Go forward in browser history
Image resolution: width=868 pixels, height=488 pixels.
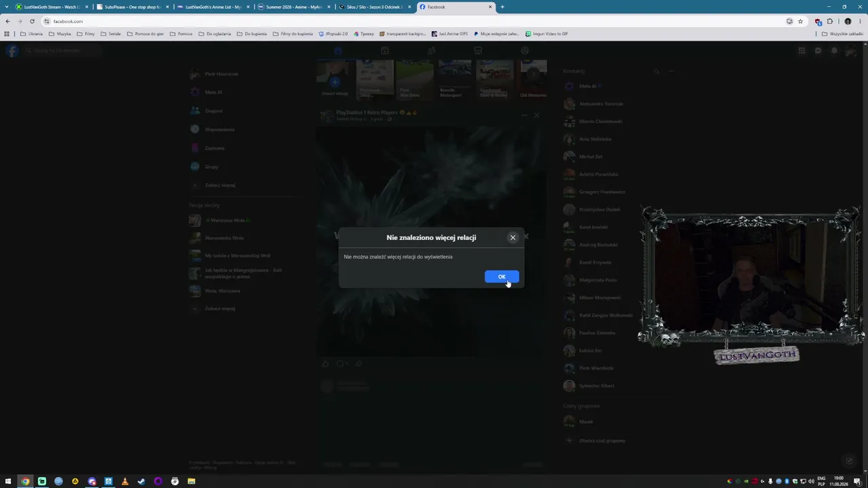(x=20, y=21)
